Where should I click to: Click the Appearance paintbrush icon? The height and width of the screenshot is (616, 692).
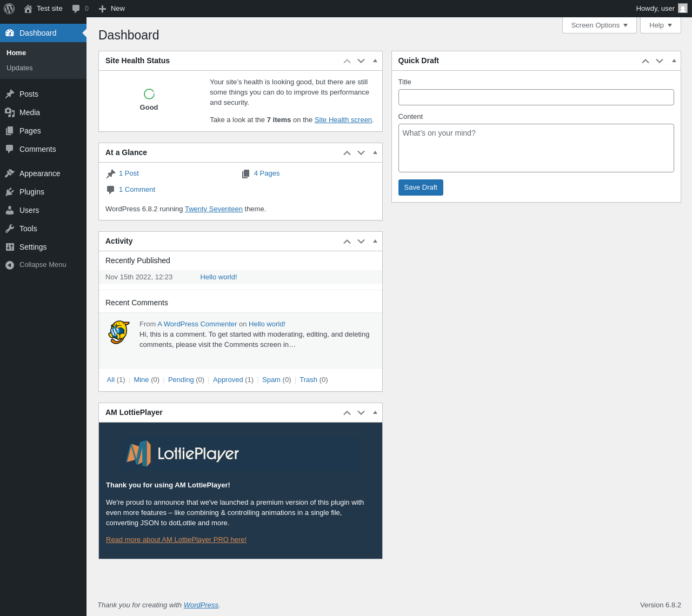[x=10, y=173]
